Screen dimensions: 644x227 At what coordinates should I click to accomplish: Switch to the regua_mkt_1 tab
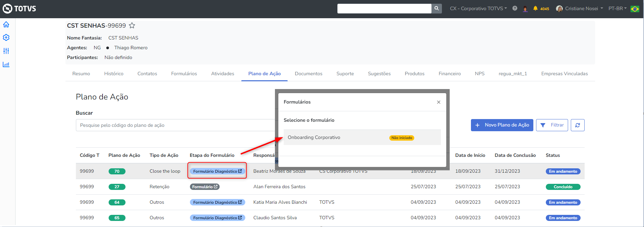pyautogui.click(x=513, y=74)
